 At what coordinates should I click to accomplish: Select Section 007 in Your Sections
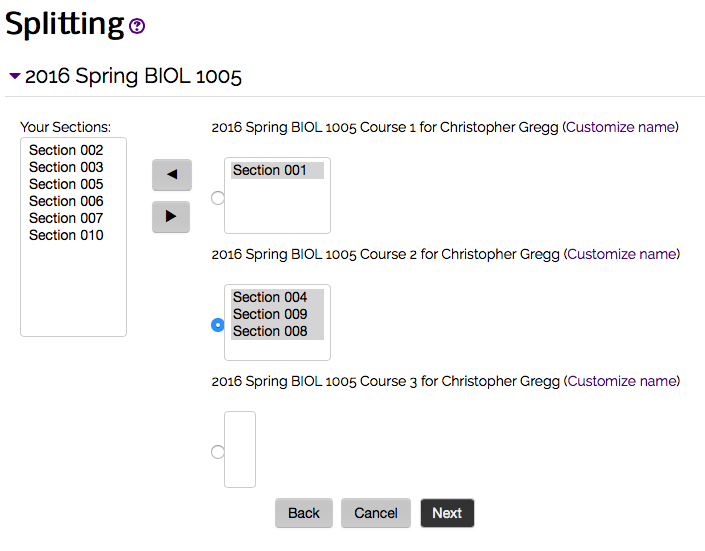click(x=66, y=218)
